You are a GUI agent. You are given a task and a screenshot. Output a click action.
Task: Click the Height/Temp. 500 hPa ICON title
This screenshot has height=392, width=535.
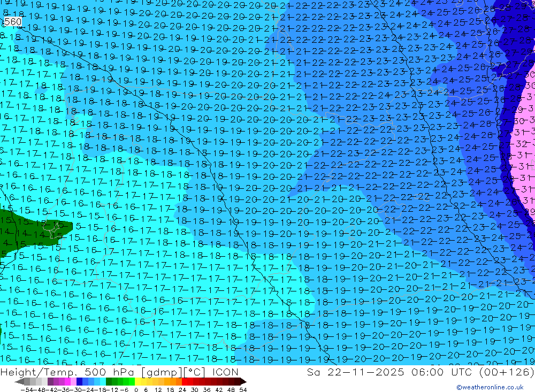pos(119,372)
